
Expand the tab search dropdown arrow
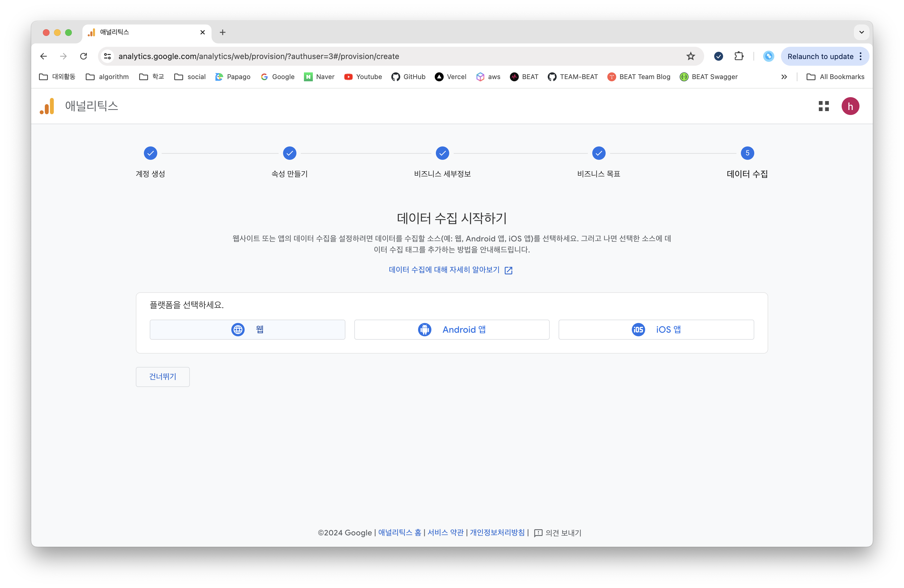pos(861,32)
